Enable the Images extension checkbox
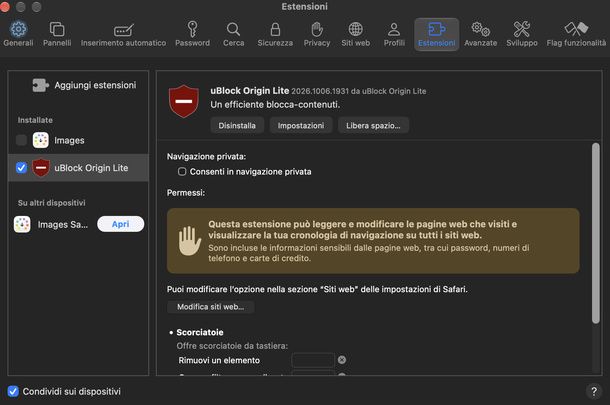 (21, 140)
